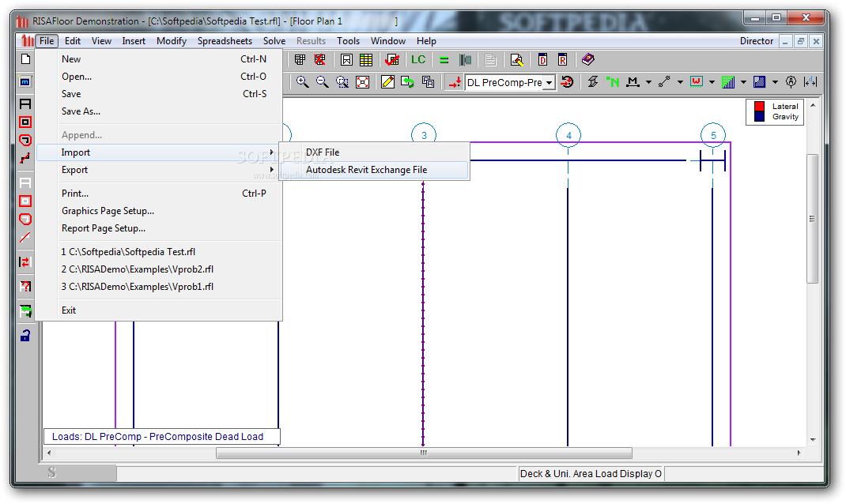Click grid line bubble number 4
Screen dimensions: 846x504
pos(568,135)
